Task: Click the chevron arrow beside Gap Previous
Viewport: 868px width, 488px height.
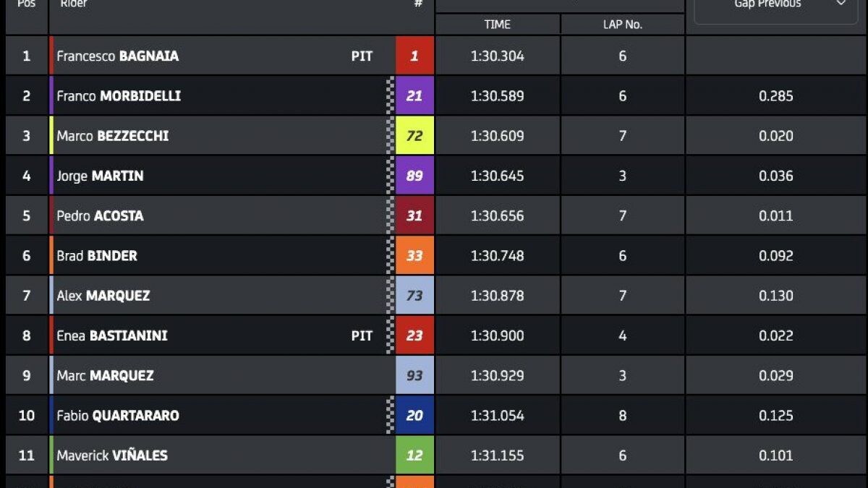Action: tap(841, 4)
